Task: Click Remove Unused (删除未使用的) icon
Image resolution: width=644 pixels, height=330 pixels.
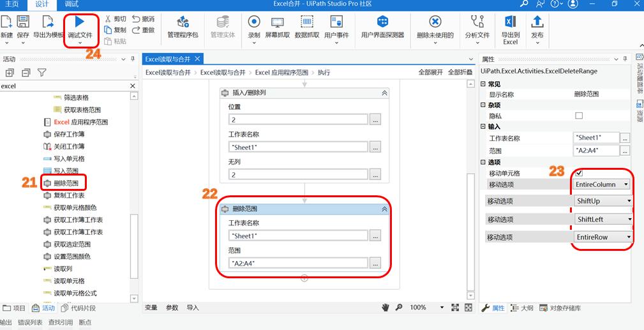Action: coord(435,22)
